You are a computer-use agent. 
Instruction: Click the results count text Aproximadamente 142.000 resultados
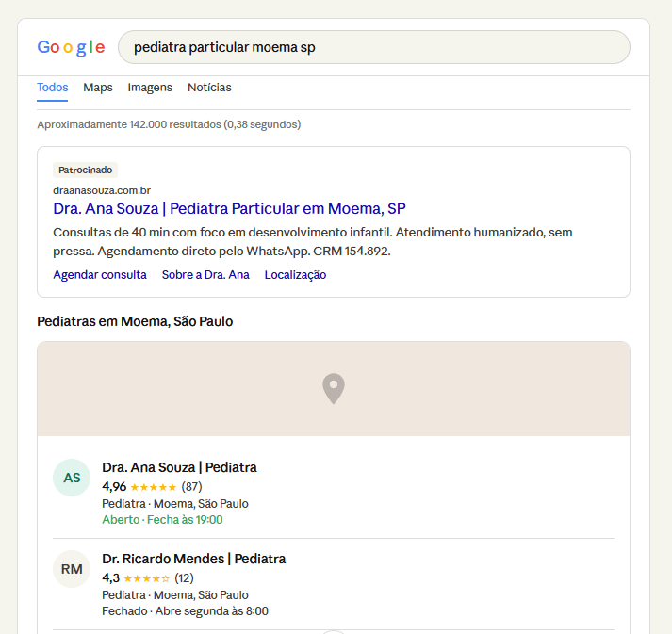(x=169, y=124)
